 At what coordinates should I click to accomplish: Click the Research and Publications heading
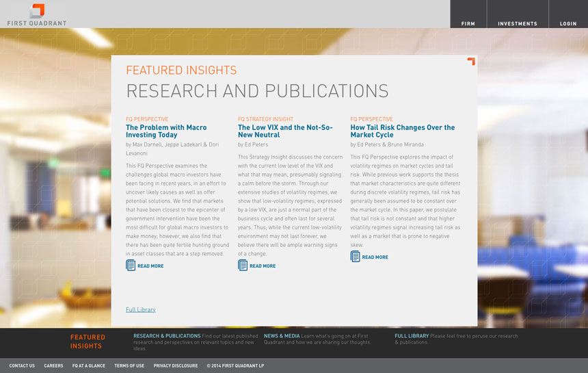click(257, 91)
